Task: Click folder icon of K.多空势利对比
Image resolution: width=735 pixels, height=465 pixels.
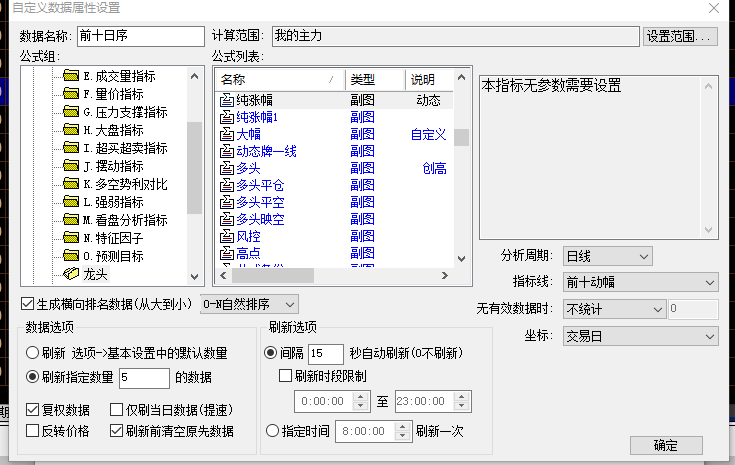Action: tap(71, 183)
